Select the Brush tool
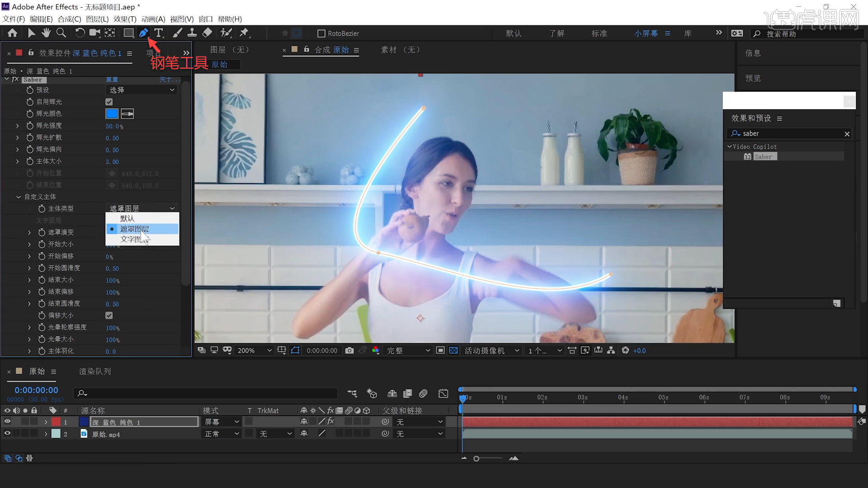Viewport: 868px width, 488px height. coord(177,33)
